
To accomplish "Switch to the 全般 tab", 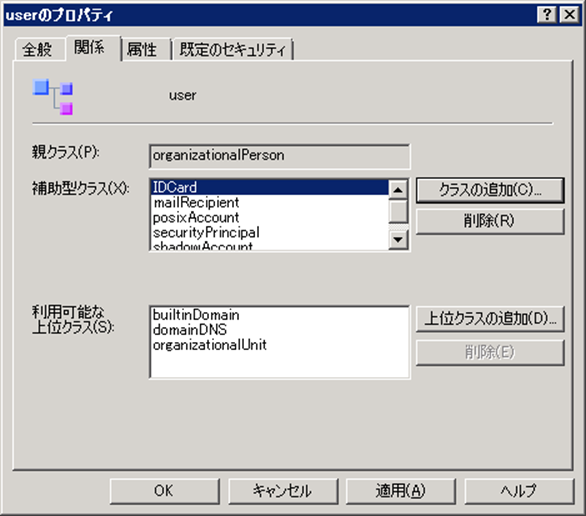I will [x=37, y=49].
